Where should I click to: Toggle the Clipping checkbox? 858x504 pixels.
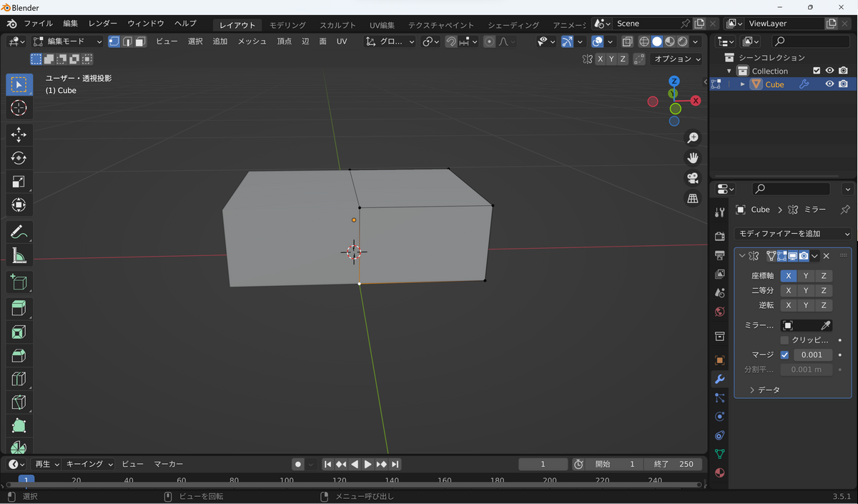(x=784, y=340)
